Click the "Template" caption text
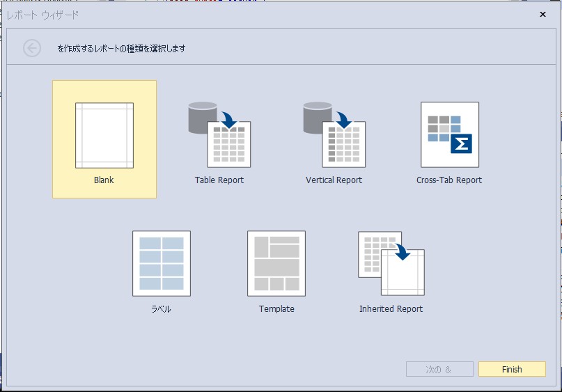Screen dimensions: 562x392 click(276, 309)
